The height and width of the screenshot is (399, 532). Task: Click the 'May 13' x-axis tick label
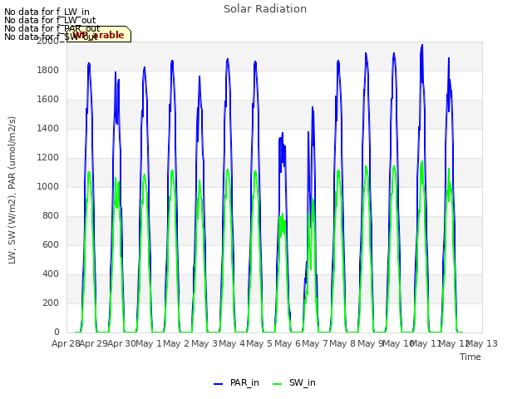tap(481, 343)
